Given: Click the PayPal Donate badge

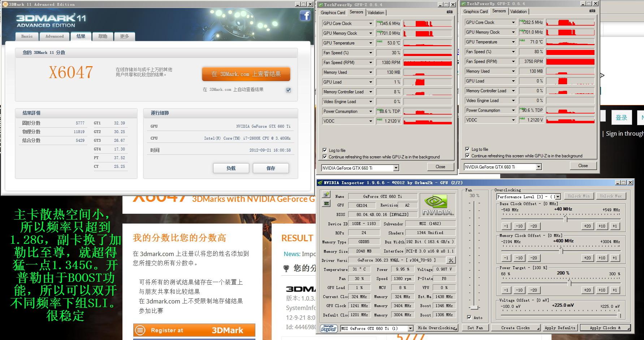Looking at the screenshot, I should [x=328, y=328].
